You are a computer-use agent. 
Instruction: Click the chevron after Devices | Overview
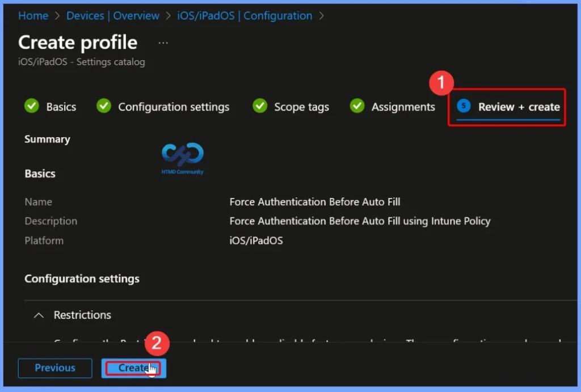coord(169,16)
